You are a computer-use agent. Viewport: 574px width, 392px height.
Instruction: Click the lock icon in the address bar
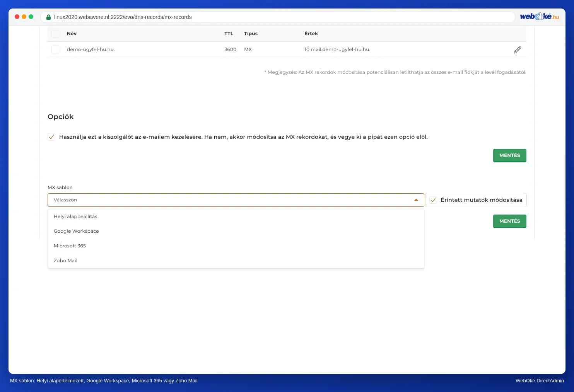[x=48, y=17]
